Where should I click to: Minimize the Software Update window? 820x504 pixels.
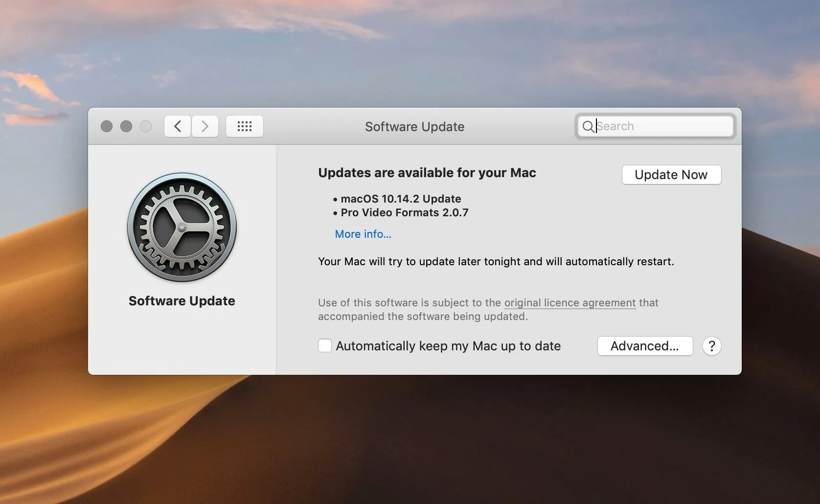(x=126, y=126)
